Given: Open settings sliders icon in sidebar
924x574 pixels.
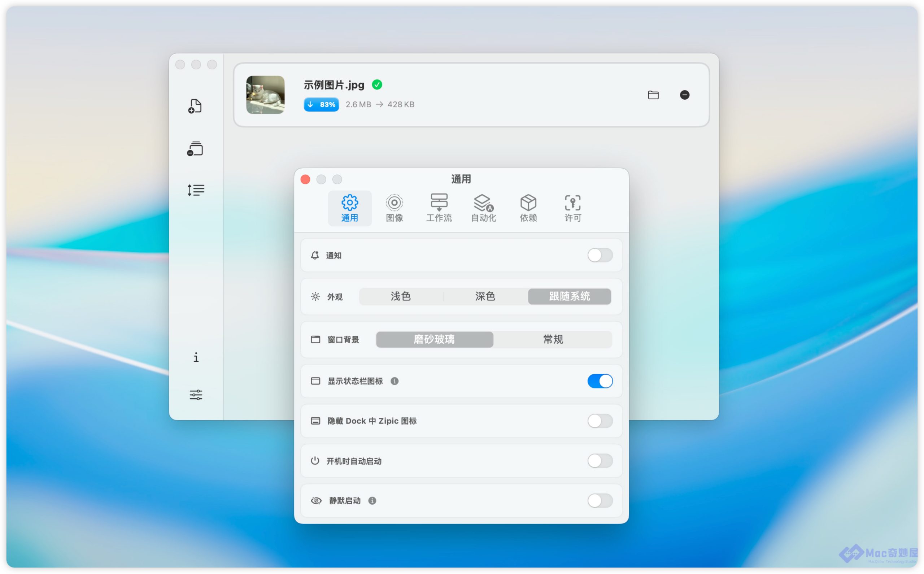Looking at the screenshot, I should 196,395.
